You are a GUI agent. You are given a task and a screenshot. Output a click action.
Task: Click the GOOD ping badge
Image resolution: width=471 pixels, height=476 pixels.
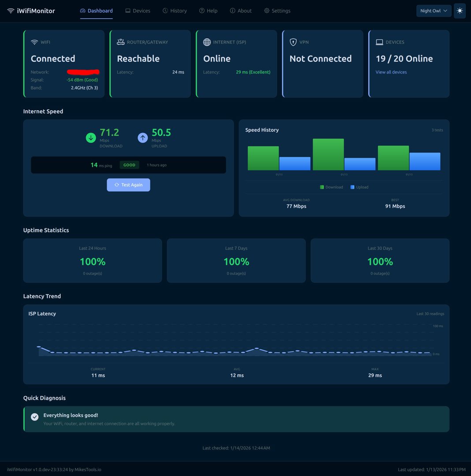[x=129, y=165]
